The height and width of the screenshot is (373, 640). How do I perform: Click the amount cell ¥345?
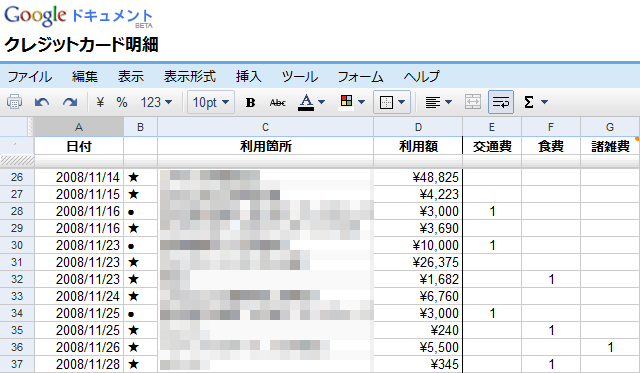coord(418,364)
